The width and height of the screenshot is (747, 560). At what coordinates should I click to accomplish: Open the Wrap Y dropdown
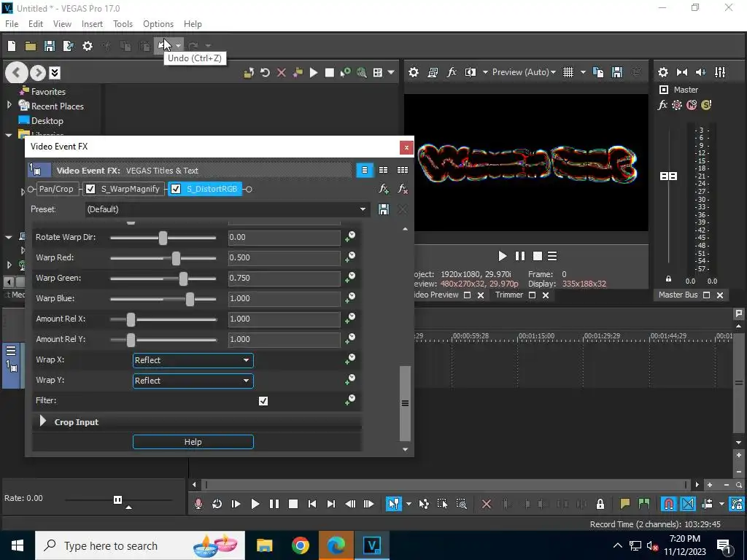click(x=193, y=381)
